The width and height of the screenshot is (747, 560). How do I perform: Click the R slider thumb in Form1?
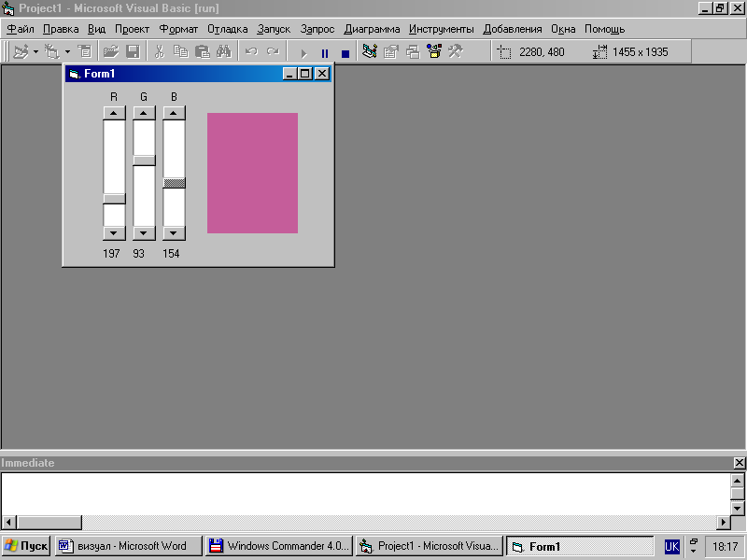pyautogui.click(x=114, y=199)
